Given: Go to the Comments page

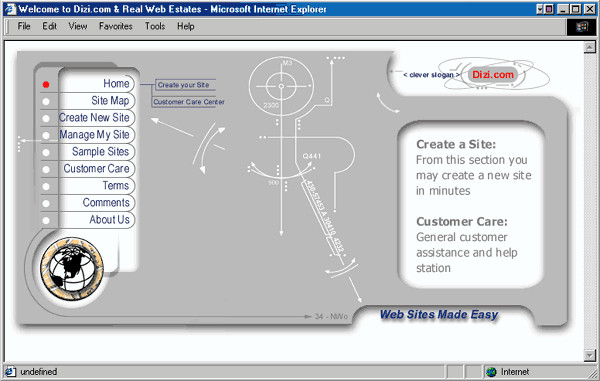Looking at the screenshot, I should [106, 202].
